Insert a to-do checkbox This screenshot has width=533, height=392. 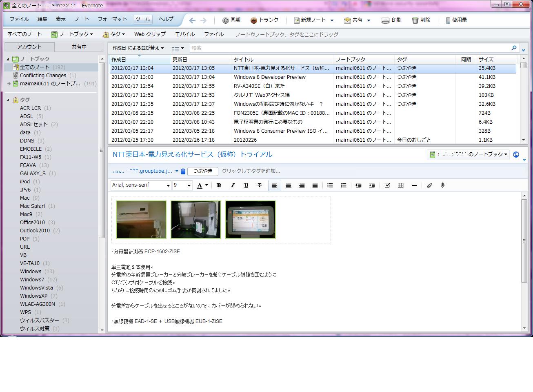387,185
